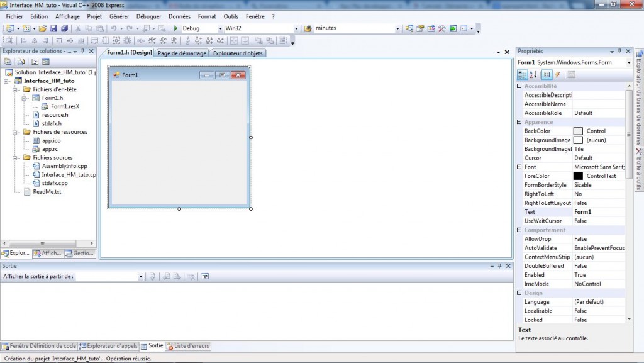Image resolution: width=644 pixels, height=363 pixels.
Task: Click the Open File folder icon
Action: (42, 28)
